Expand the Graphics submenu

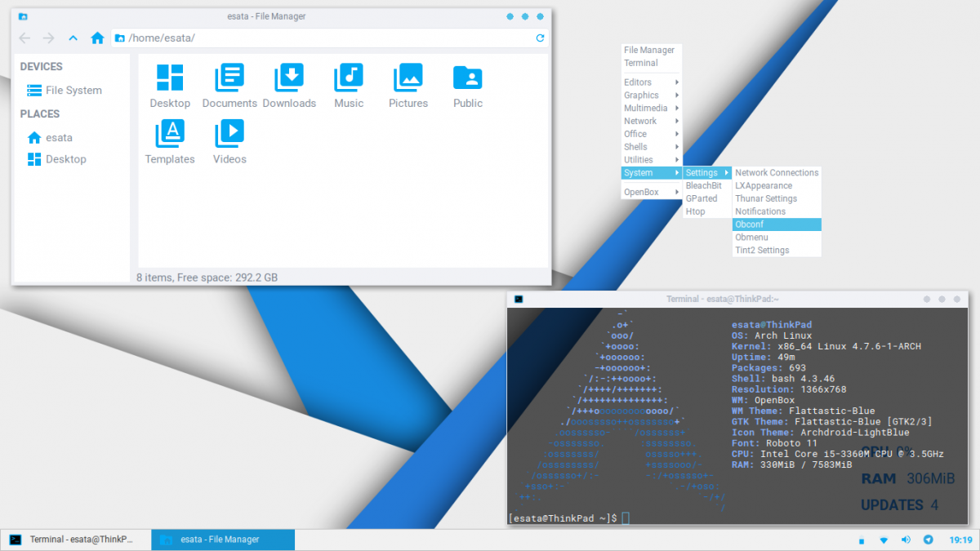click(x=651, y=96)
